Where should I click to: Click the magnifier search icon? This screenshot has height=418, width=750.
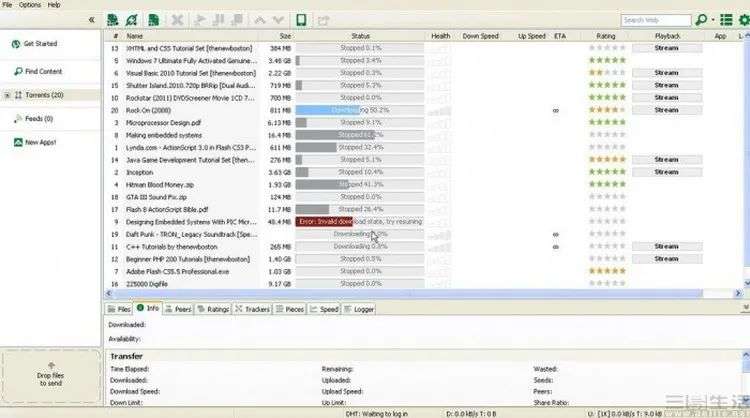click(x=701, y=20)
